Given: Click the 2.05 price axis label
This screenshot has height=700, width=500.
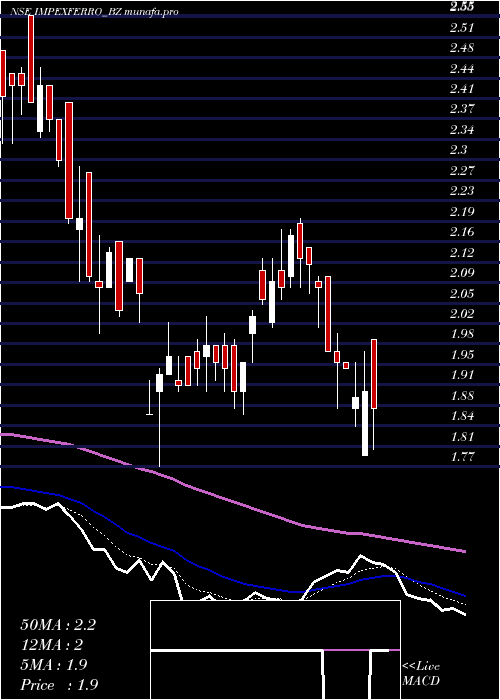Looking at the screenshot, I should click(462, 293).
